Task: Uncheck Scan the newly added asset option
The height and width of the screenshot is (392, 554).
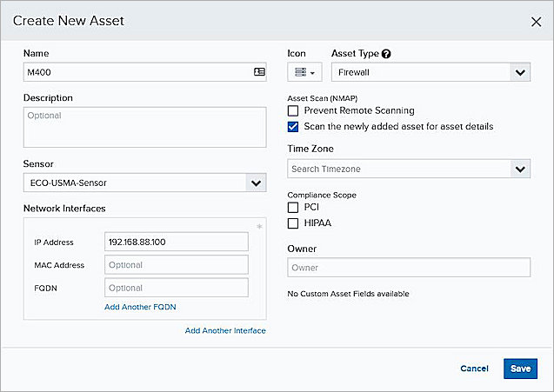Action: (293, 127)
